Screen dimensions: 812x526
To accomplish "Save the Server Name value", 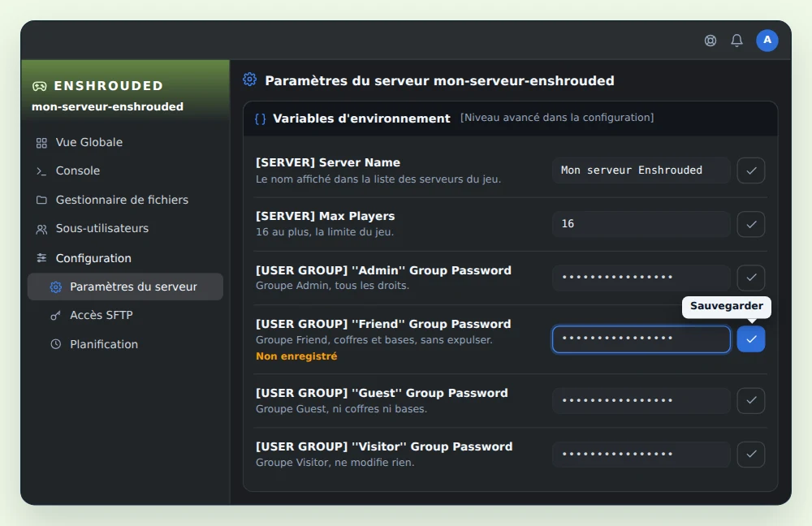I will [x=751, y=170].
